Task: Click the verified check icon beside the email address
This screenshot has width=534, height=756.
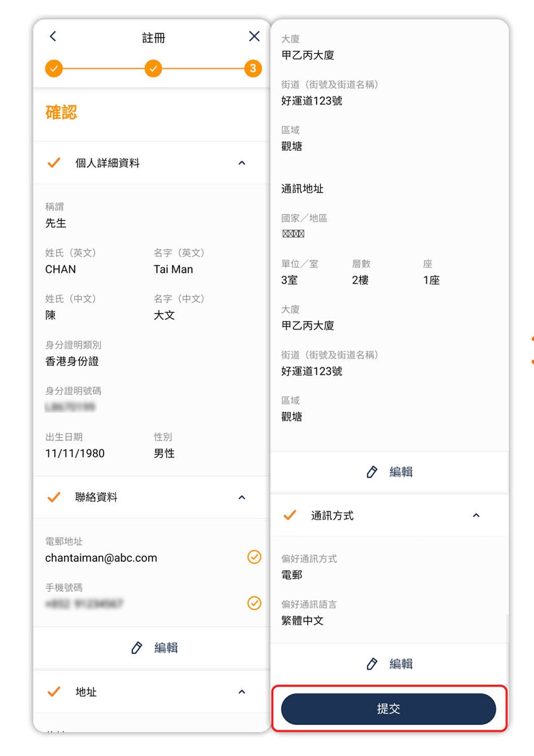Action: pyautogui.click(x=254, y=557)
